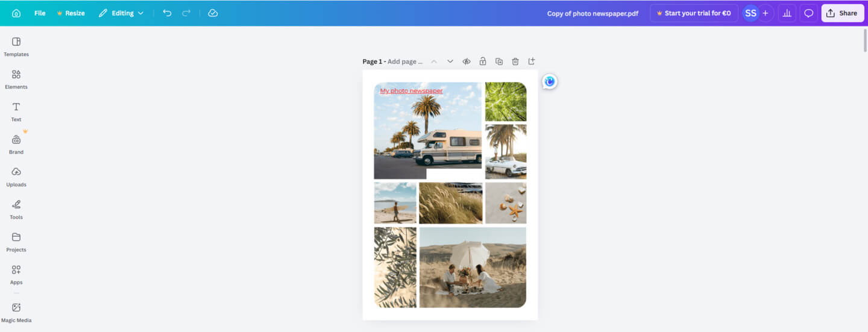
Task: Check cloud save status icon
Action: click(213, 13)
